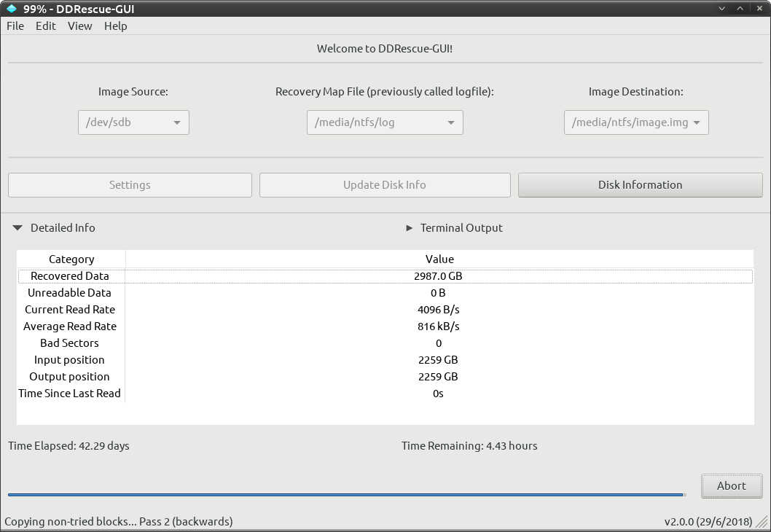Select the Average Read Rate row
The height and width of the screenshot is (532, 771).
(385, 326)
